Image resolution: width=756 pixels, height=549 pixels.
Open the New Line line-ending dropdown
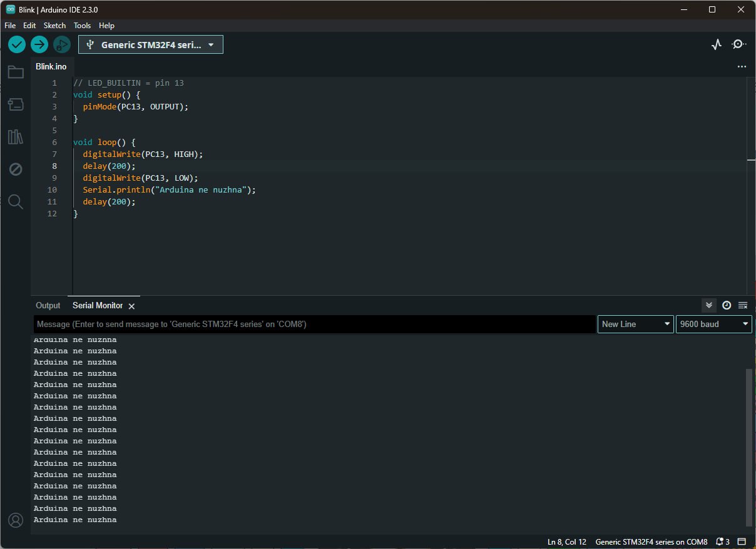pyautogui.click(x=636, y=324)
